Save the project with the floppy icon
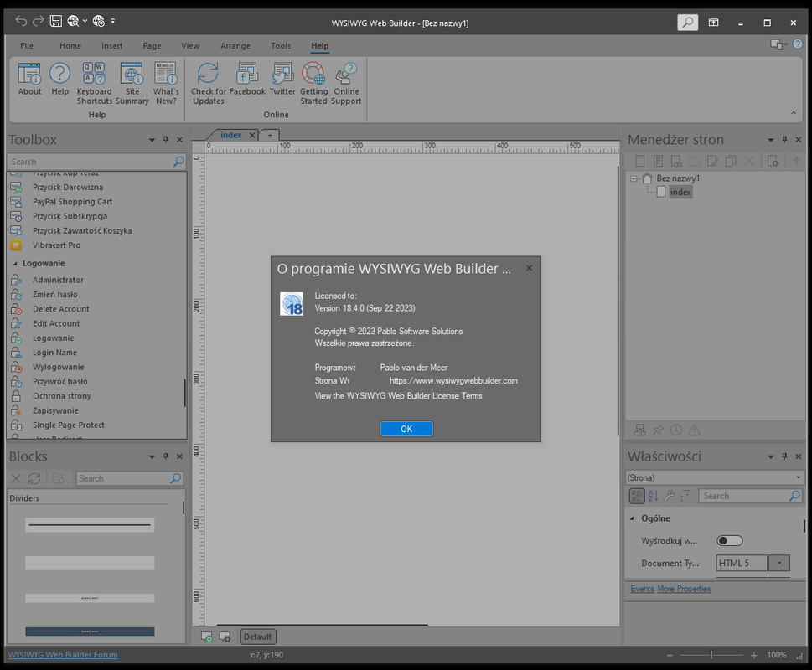The image size is (812, 670). click(x=55, y=21)
